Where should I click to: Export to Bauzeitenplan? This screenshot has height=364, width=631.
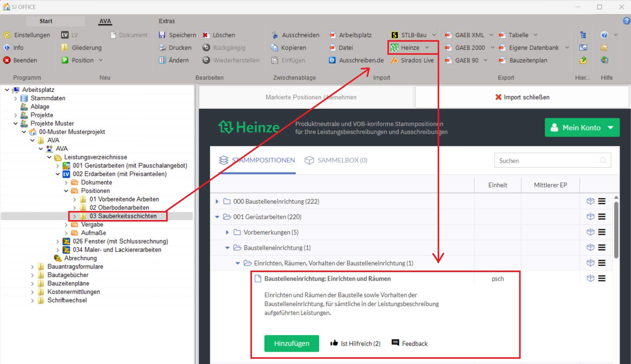pos(523,60)
